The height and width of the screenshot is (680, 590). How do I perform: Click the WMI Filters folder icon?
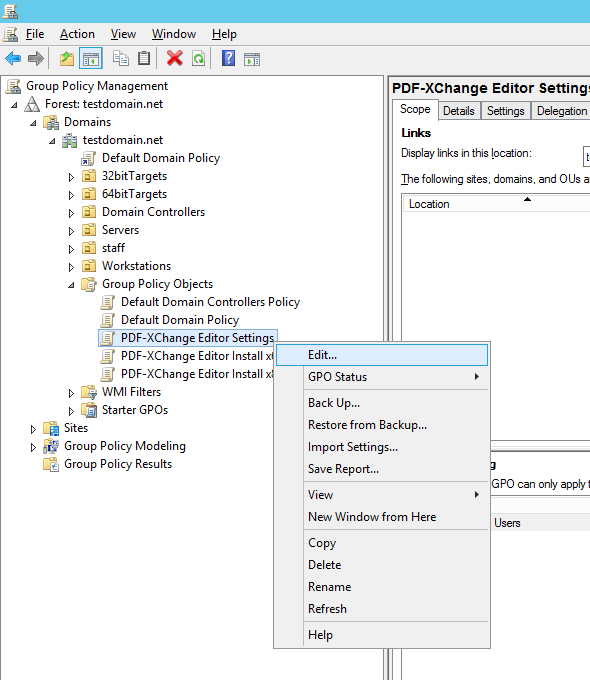click(x=89, y=392)
